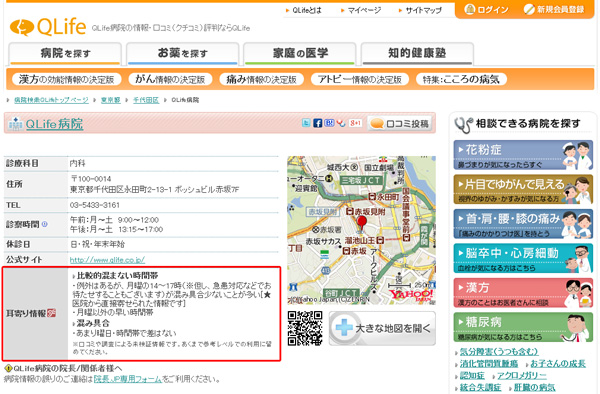Click the QLife logo
Image resolution: width=600 pixels, height=394 pixels.
pos(48,27)
